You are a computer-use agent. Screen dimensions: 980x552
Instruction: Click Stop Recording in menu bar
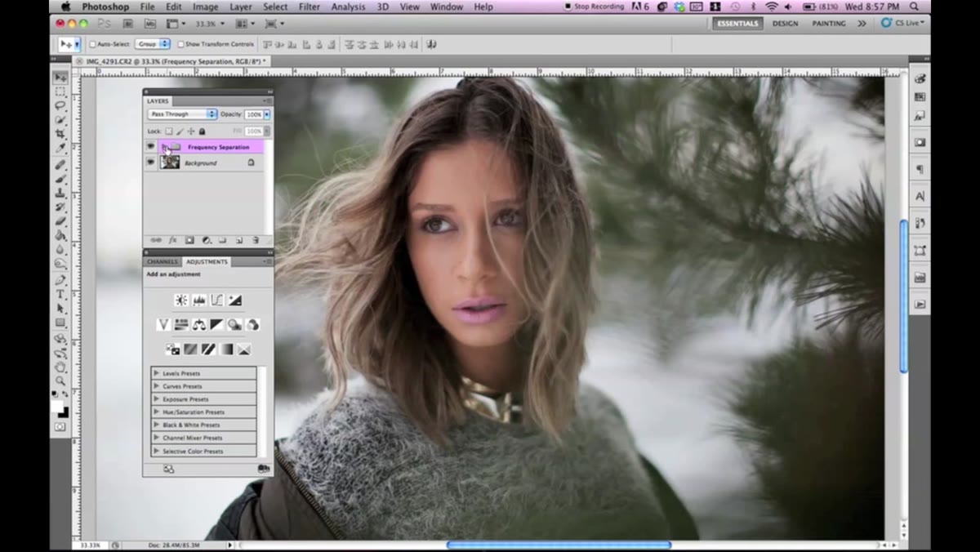pos(595,7)
